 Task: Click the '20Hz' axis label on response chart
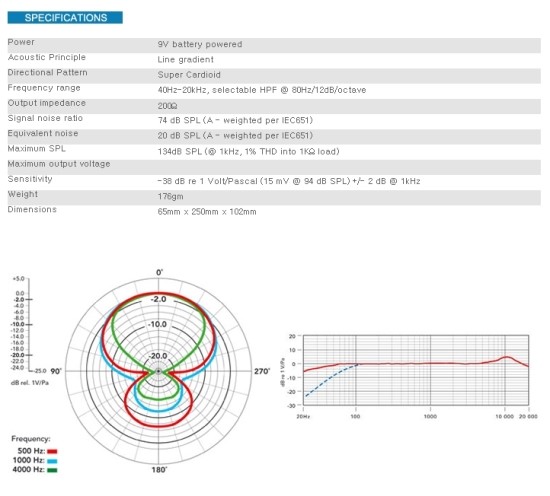pyautogui.click(x=303, y=416)
